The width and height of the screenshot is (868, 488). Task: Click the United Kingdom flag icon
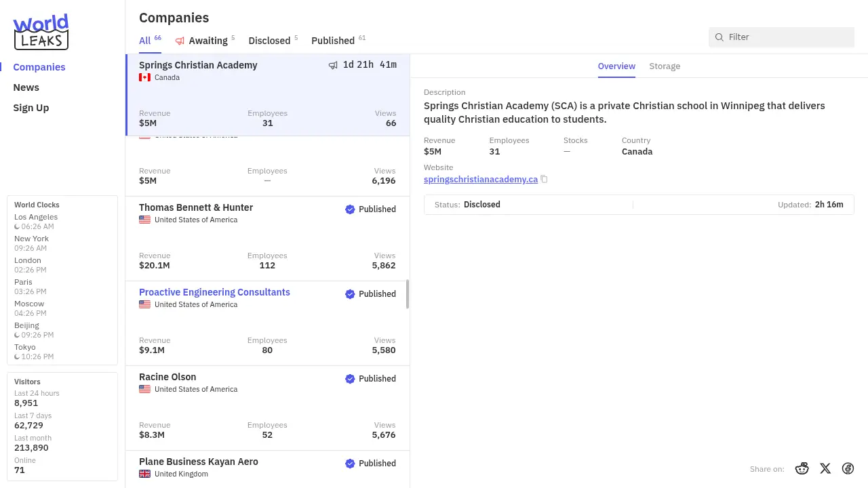tap(144, 474)
